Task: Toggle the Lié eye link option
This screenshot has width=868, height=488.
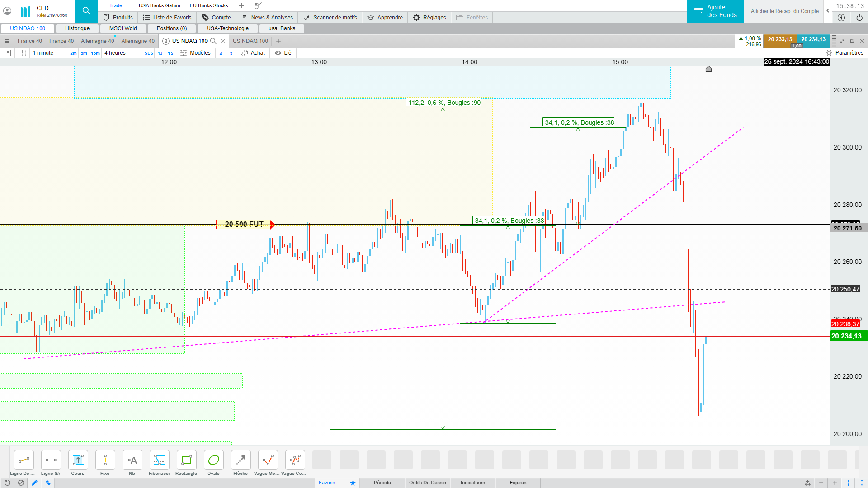Action: click(x=283, y=53)
